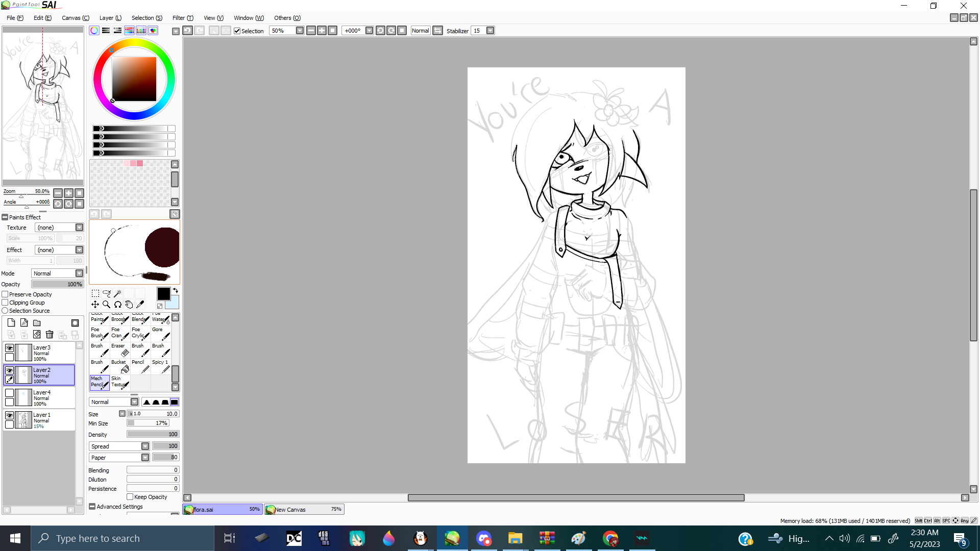Open the Filter menu
This screenshot has width=980, height=551.
pos(182,18)
